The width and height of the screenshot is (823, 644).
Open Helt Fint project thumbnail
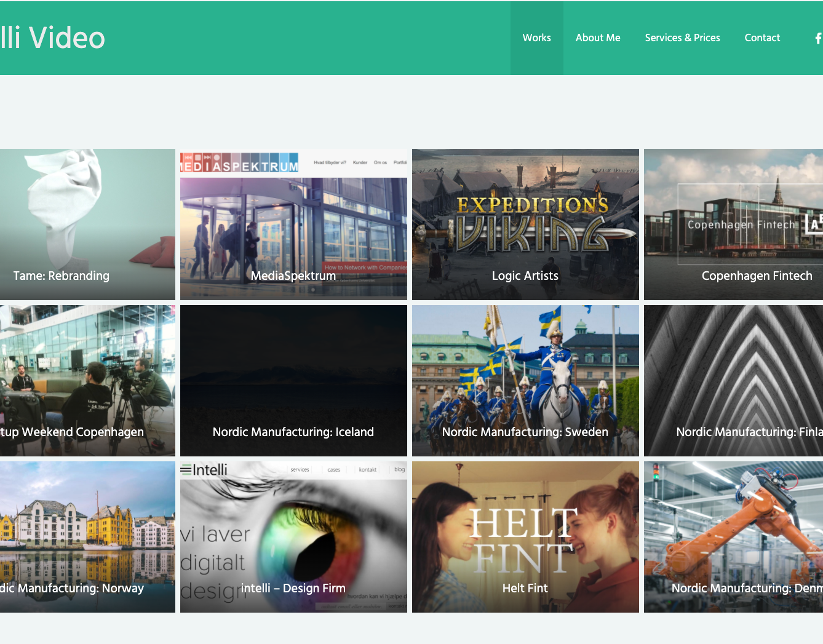[x=525, y=537]
